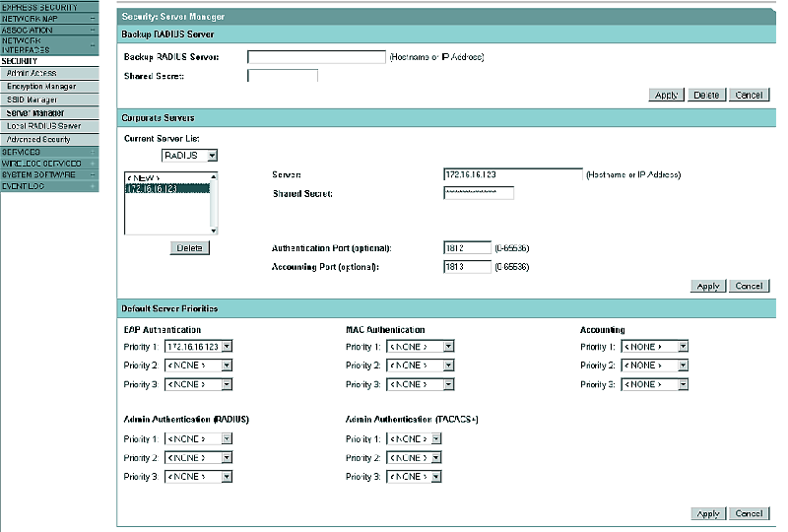Viewport: 788px width, 532px height.
Task: Open the Services menu
Action: point(49,152)
